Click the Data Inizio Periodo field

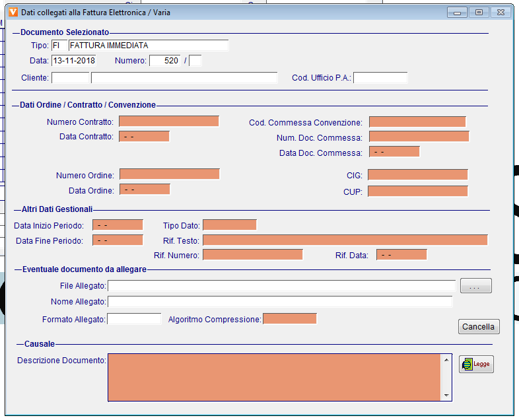coord(118,225)
